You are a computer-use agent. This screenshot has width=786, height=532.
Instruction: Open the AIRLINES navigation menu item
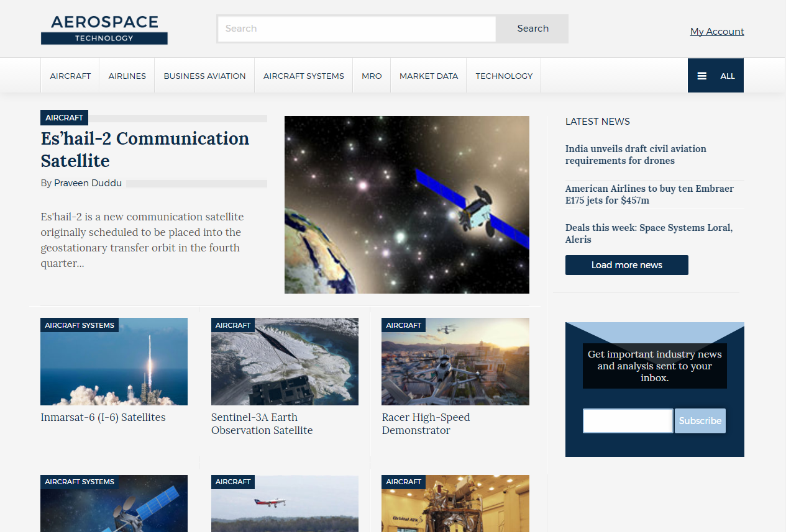pos(127,76)
